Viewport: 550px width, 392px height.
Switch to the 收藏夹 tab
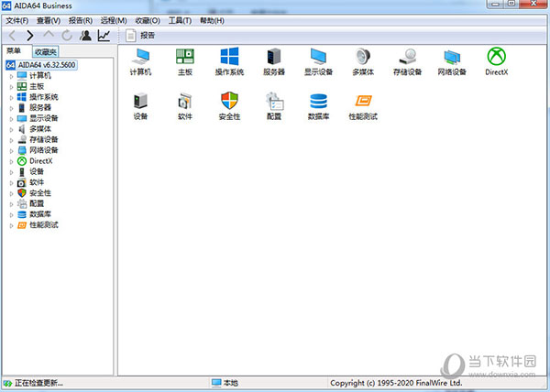[46, 52]
